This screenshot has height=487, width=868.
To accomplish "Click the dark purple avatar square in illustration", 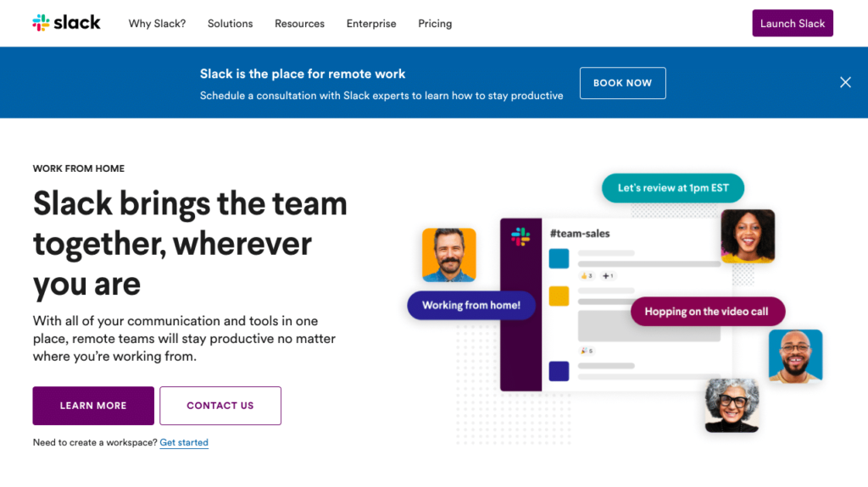I will [559, 371].
